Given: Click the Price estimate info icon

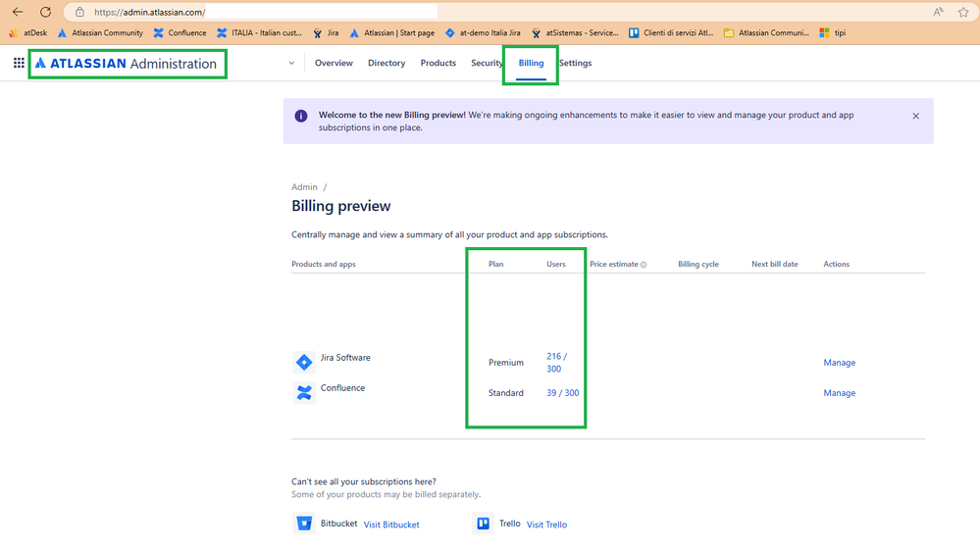Looking at the screenshot, I should coord(644,265).
